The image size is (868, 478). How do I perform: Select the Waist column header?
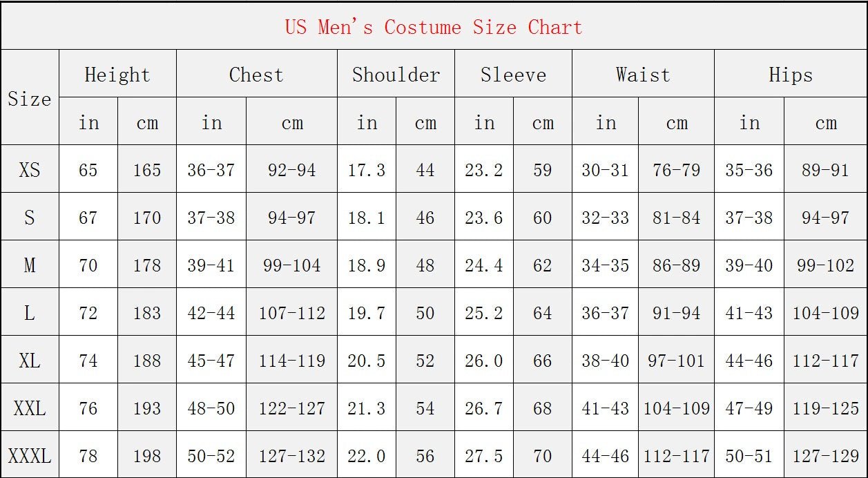pos(643,75)
